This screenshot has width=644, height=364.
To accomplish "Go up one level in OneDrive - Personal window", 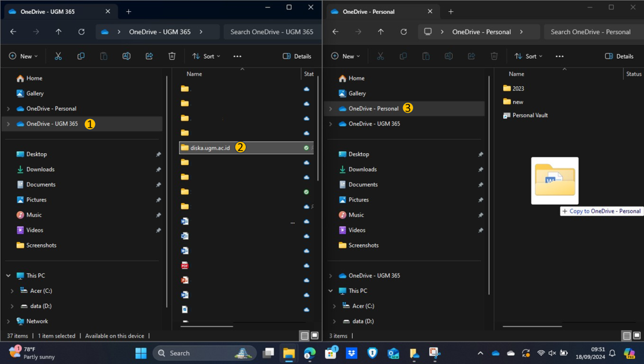I will pyautogui.click(x=380, y=31).
